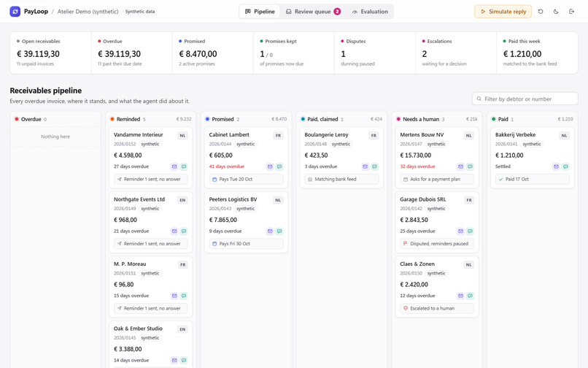Click the Garage Dubois SRL card title
588x368 pixels.
pyautogui.click(x=422, y=199)
